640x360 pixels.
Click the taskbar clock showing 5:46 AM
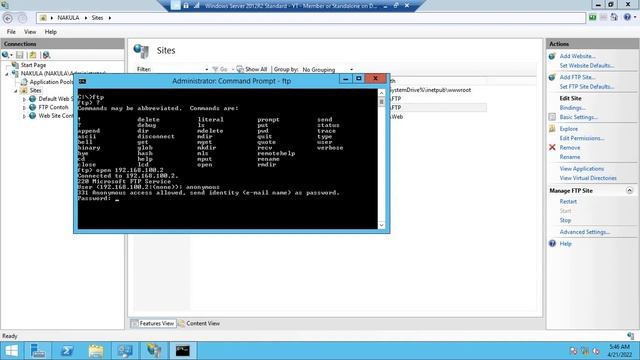coord(619,351)
